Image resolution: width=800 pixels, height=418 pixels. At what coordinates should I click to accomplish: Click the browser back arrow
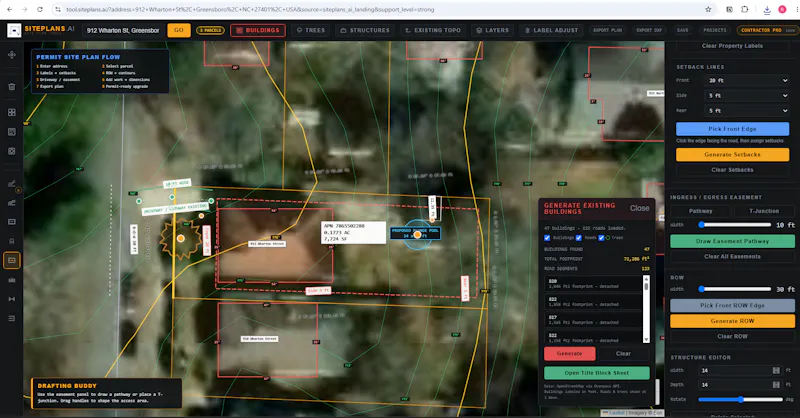tap(9, 9)
